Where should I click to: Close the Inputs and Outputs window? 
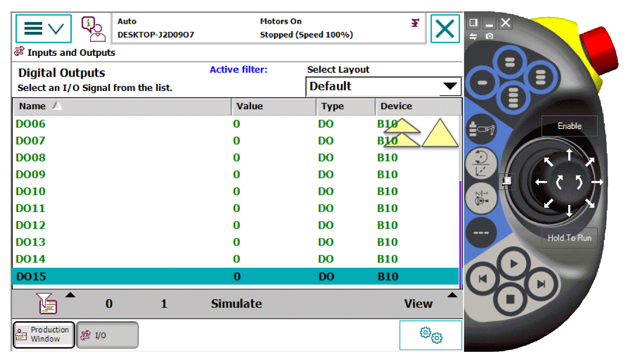click(x=444, y=29)
